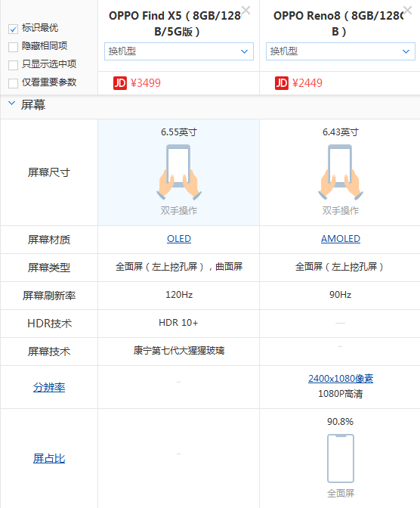Open 换机型 dropdown under OPPO Reno8

341,51
